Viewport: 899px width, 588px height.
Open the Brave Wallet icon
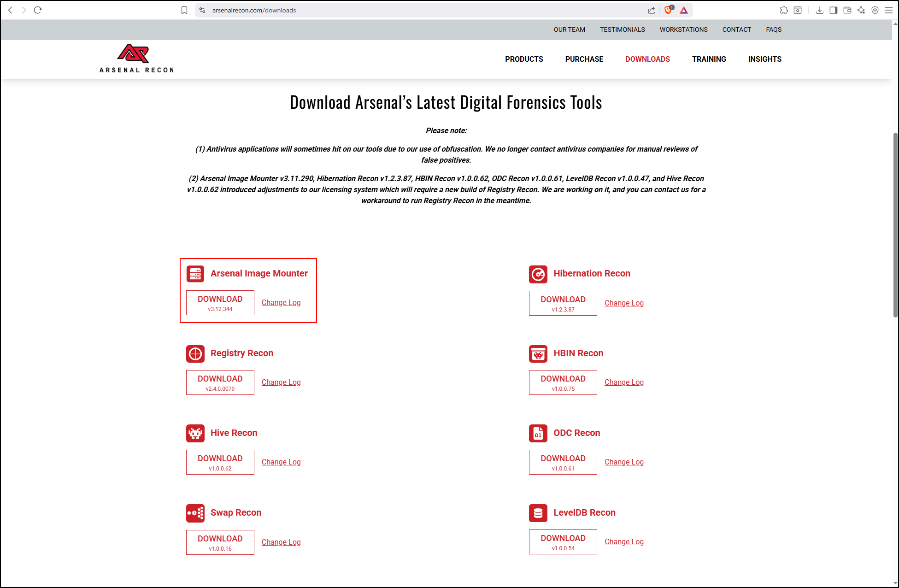click(x=847, y=10)
